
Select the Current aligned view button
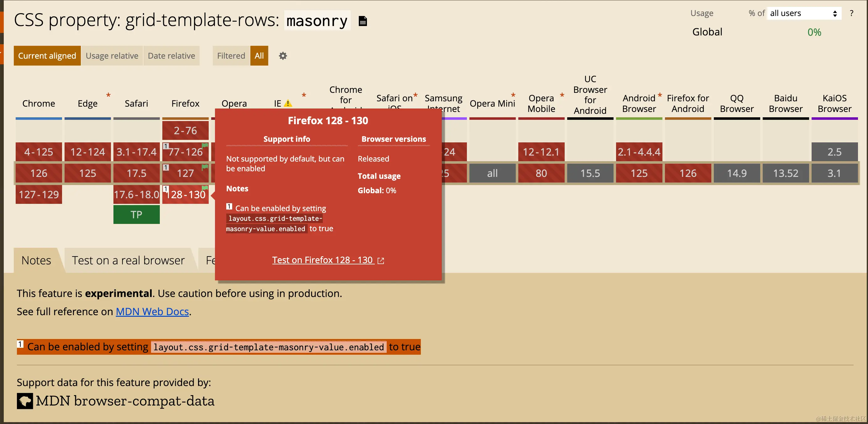point(47,56)
